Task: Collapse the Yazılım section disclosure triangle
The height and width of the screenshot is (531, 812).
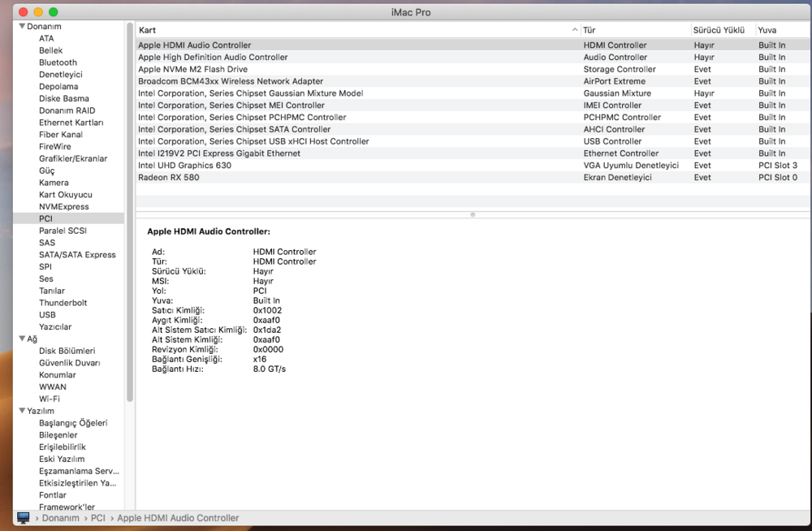Action: coord(22,411)
